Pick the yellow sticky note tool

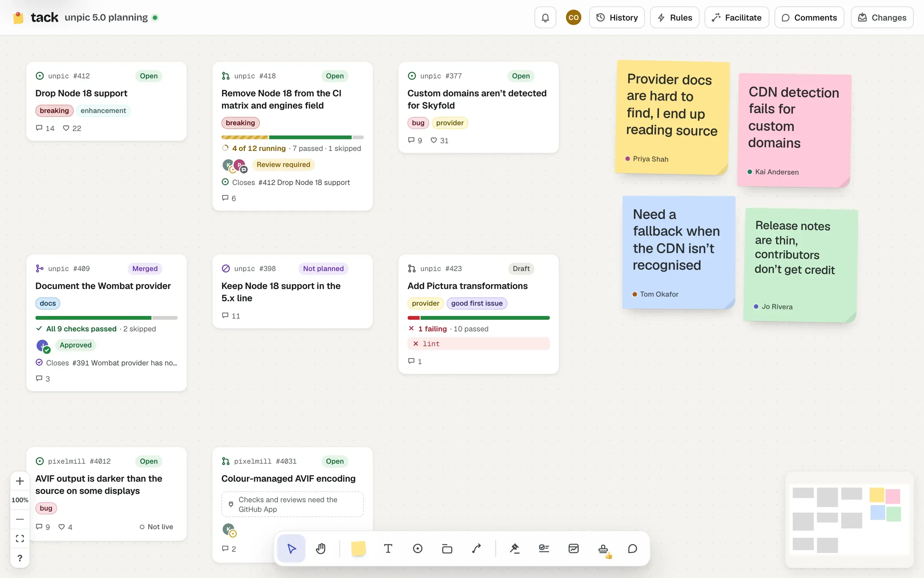358,548
